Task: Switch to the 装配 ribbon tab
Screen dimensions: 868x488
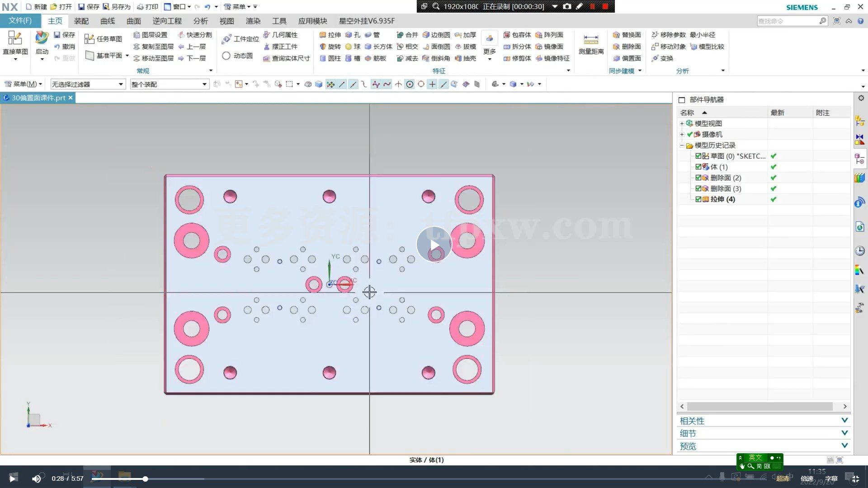Action: [81, 21]
